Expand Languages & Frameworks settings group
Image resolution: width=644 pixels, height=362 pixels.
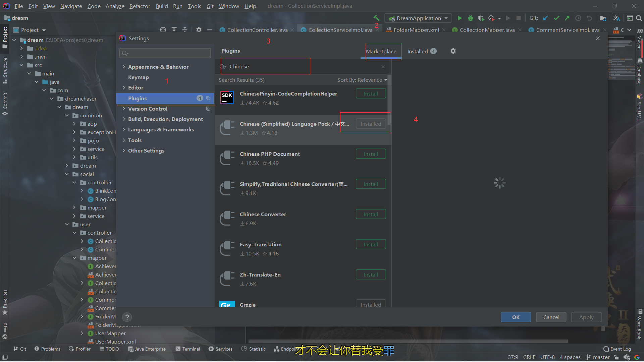pyautogui.click(x=124, y=129)
